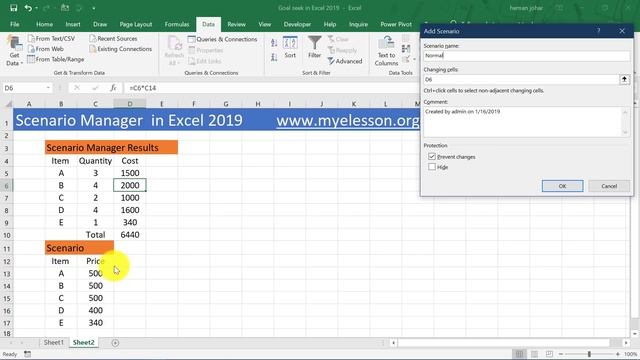Check the Hide checkbox
Image resolution: width=640 pixels, height=360 pixels.
[432, 167]
